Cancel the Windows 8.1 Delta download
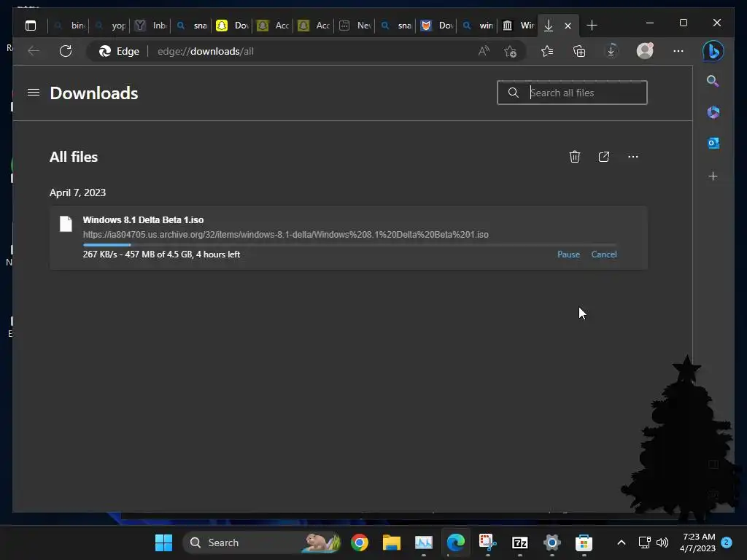The height and width of the screenshot is (560, 747). 604,254
